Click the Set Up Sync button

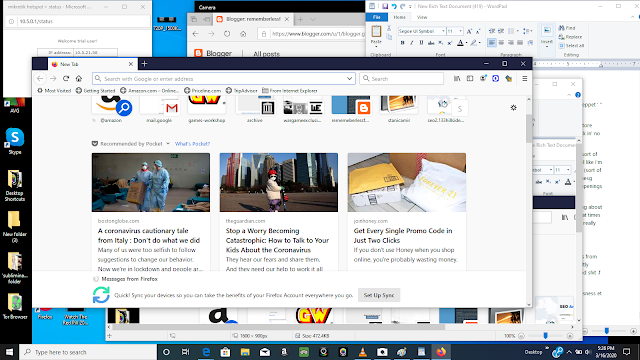click(x=379, y=295)
